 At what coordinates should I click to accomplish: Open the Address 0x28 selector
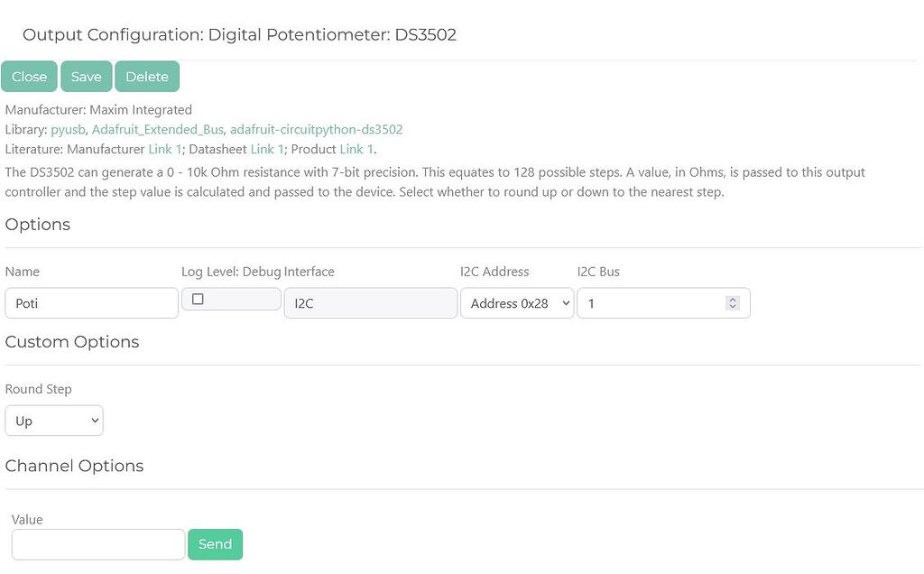(x=516, y=302)
